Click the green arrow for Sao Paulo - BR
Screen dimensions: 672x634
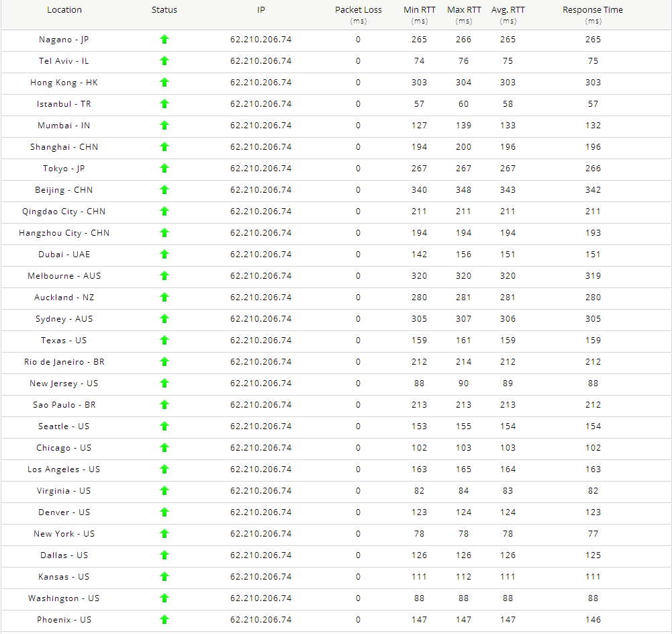(x=164, y=405)
